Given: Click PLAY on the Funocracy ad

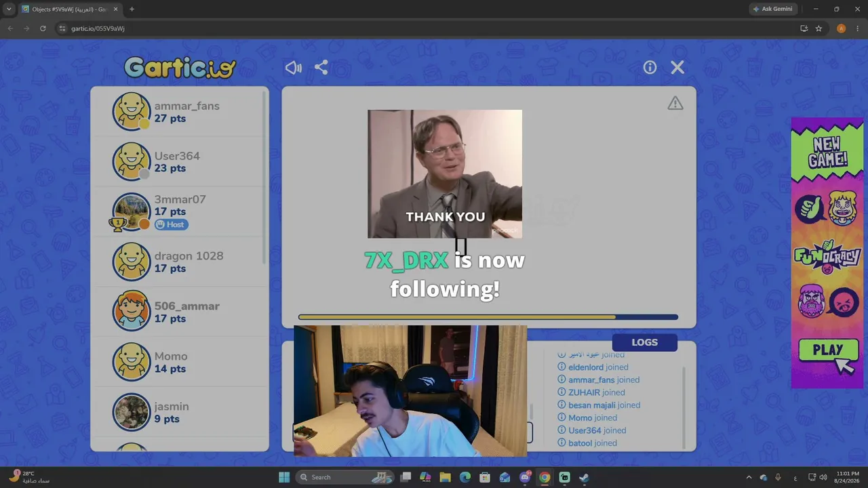Looking at the screenshot, I should coord(827,351).
